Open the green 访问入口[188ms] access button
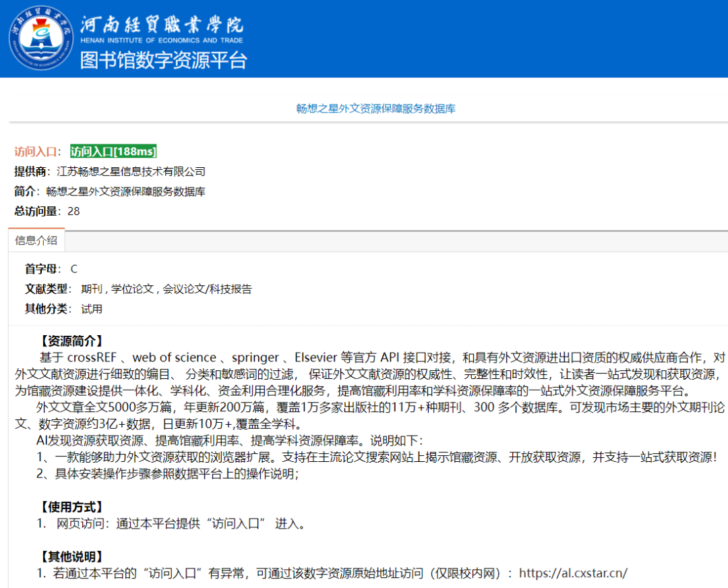Image resolution: width=728 pixels, height=588 pixels. [x=113, y=152]
